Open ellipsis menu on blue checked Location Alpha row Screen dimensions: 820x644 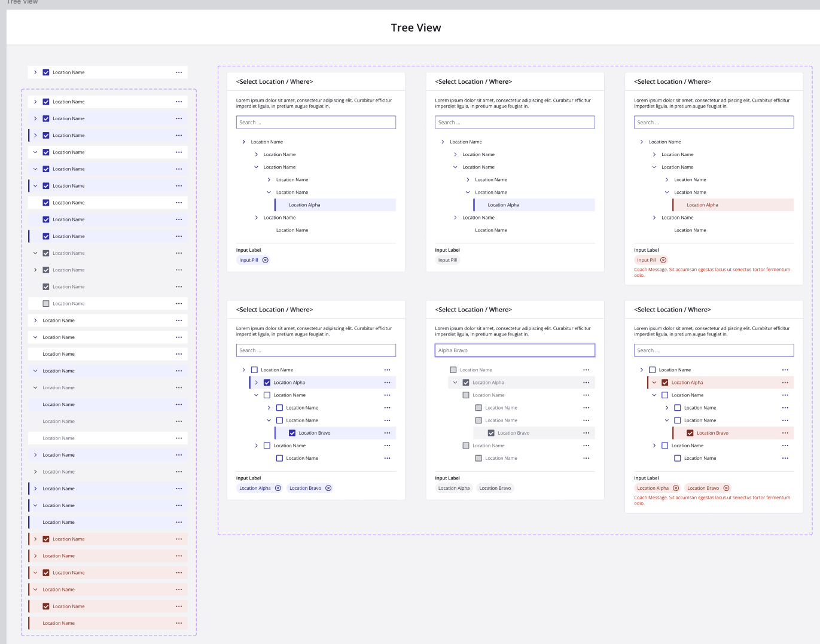387,383
